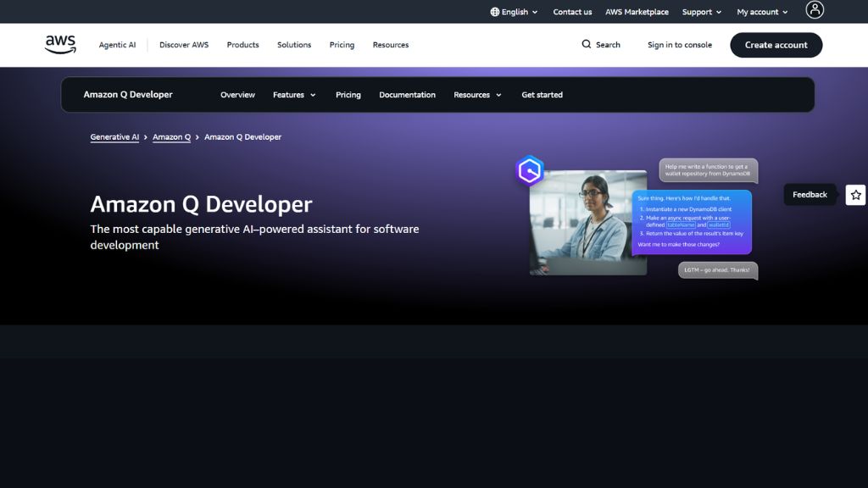Open the Get started tab
The image size is (868, 488).
tap(542, 95)
